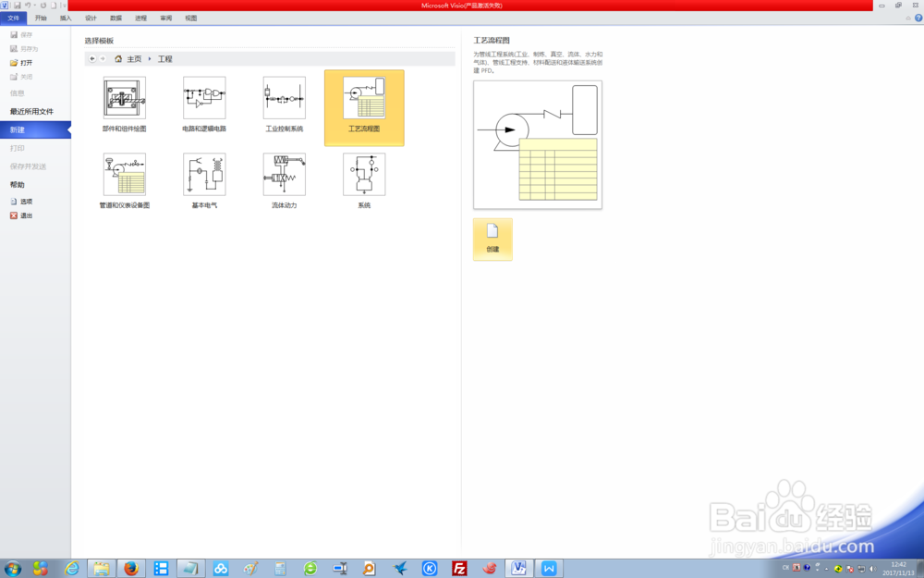
Task: Minimize the ribbon with the caret icon
Action: tap(908, 18)
